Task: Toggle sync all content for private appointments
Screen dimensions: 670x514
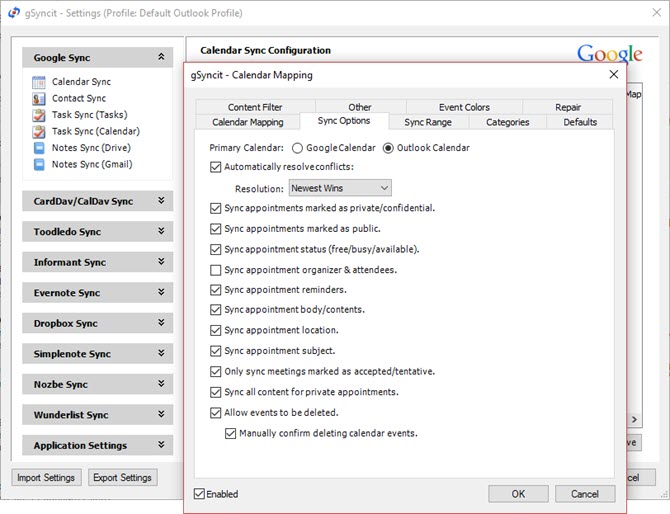Action: [x=215, y=392]
